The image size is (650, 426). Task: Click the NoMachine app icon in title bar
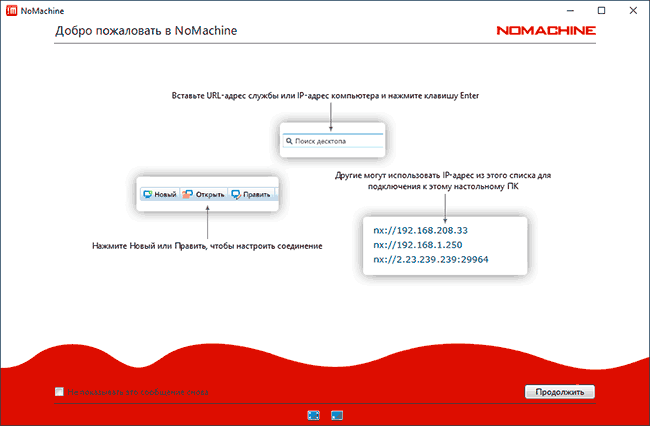pyautogui.click(x=11, y=10)
